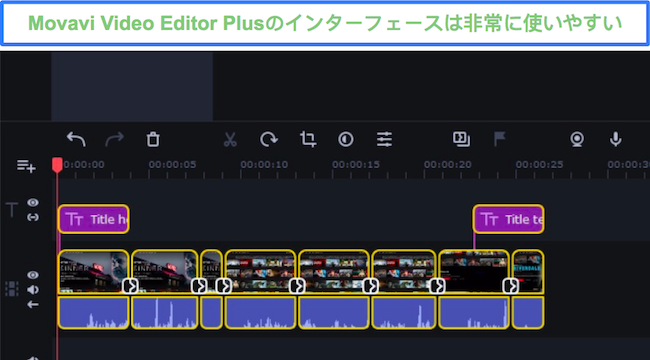Screen dimensions: 650x360
Task: Open Clip properties sliders icon
Action: click(384, 139)
